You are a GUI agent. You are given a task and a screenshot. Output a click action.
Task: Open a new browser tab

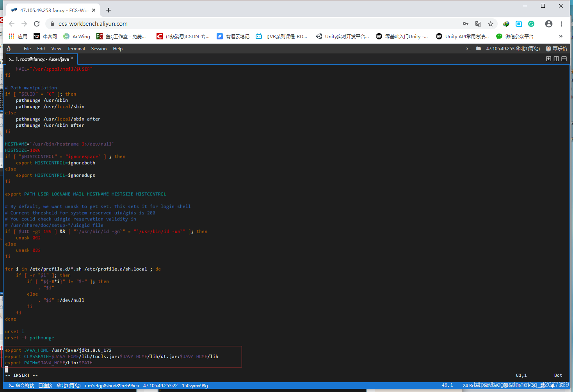(109, 10)
